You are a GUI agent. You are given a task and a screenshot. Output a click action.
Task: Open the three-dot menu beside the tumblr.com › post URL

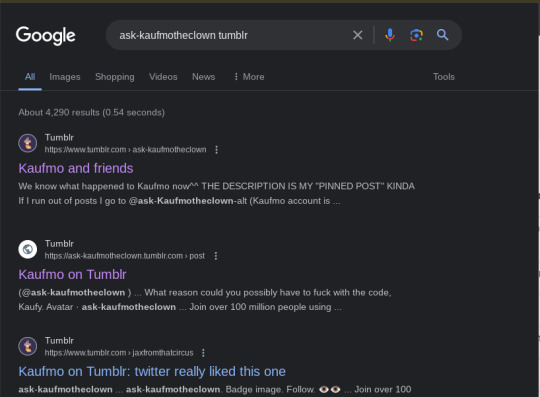point(216,256)
